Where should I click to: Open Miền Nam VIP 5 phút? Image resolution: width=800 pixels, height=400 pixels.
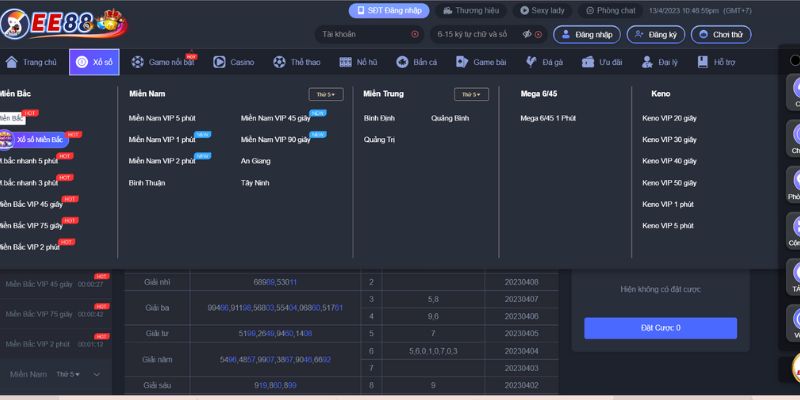point(162,118)
